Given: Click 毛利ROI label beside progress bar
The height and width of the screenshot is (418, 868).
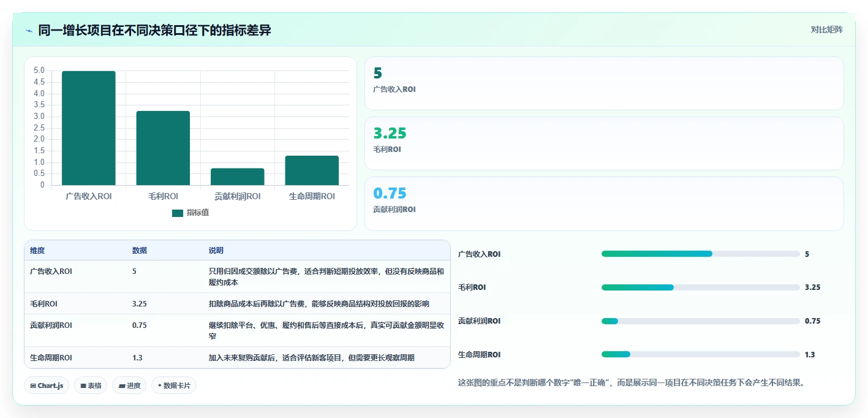Looking at the screenshot, I should pos(472,287).
